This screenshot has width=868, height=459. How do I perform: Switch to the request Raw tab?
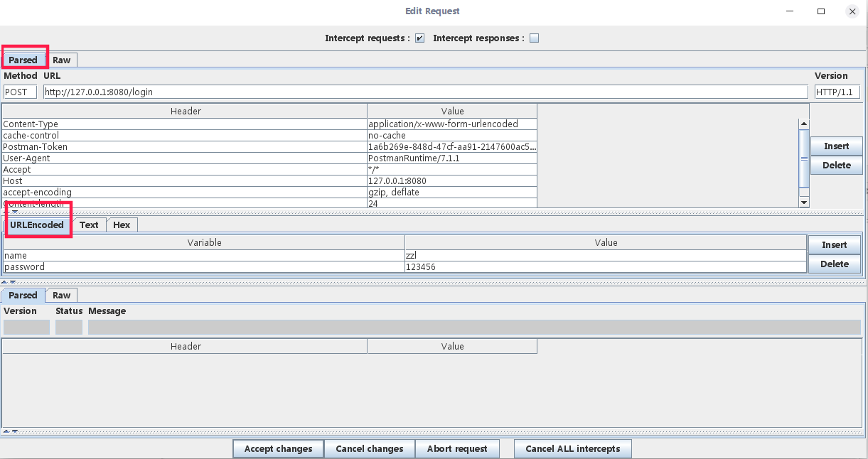point(62,60)
